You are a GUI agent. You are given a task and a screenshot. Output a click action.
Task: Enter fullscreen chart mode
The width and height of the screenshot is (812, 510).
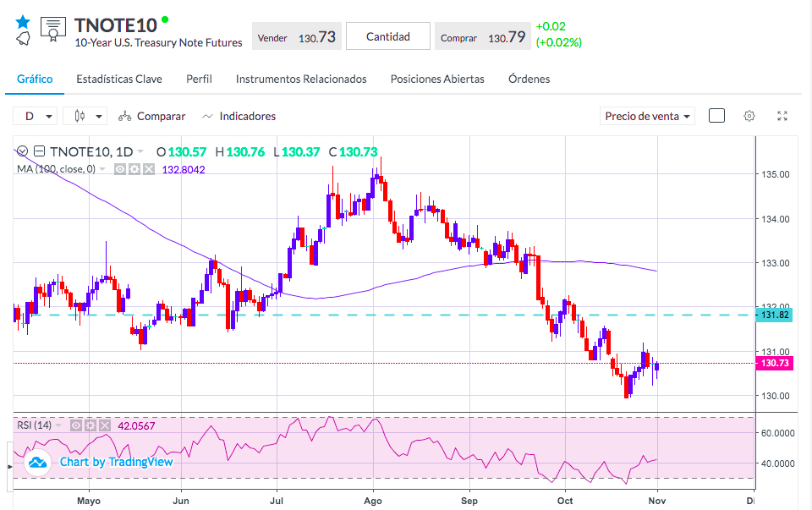(782, 116)
